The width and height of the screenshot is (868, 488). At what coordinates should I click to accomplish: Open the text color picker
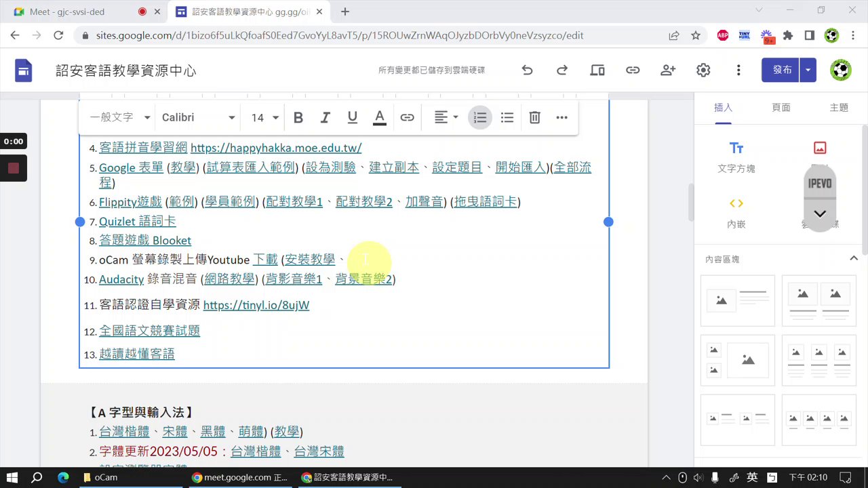(x=380, y=117)
